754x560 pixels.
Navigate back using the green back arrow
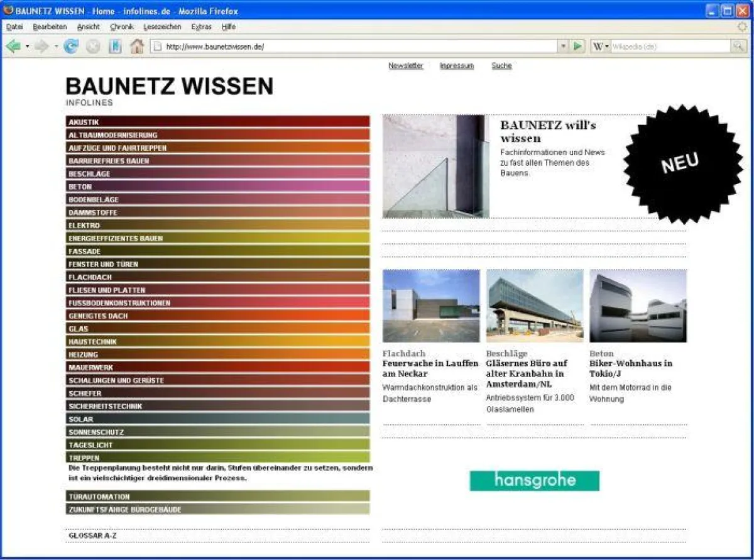click(13, 46)
